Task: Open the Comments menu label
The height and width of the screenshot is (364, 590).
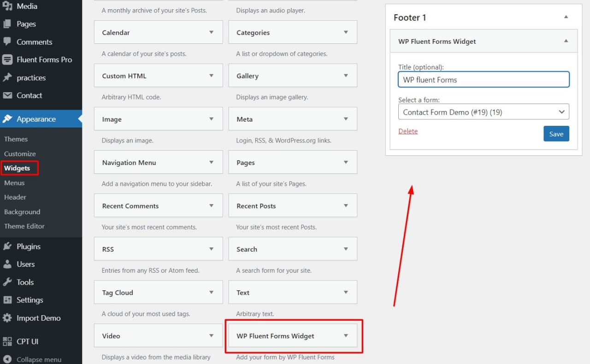Action: [35, 41]
